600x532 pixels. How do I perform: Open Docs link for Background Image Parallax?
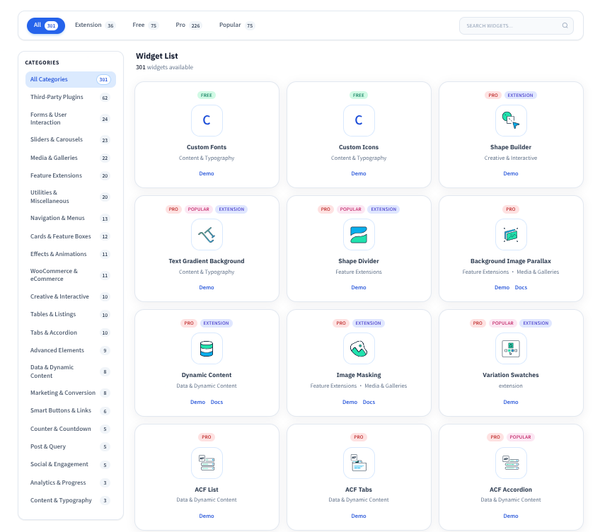521,287
